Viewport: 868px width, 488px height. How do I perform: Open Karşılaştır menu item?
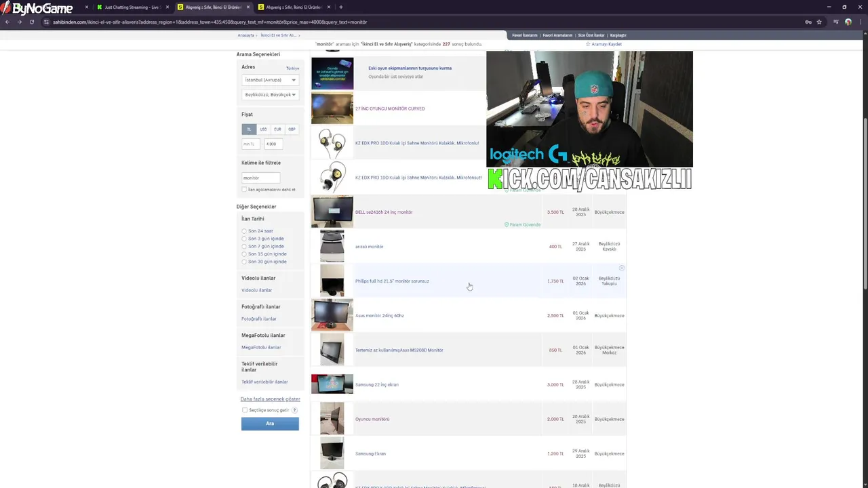point(618,35)
